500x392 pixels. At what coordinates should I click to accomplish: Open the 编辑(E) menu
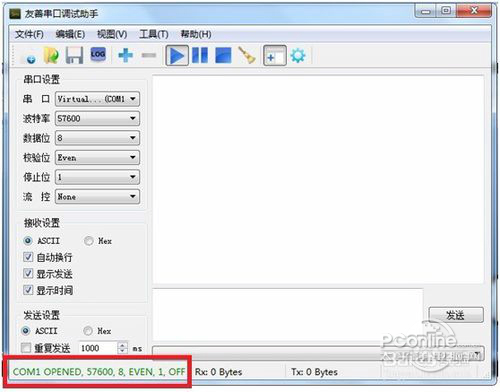(70, 34)
